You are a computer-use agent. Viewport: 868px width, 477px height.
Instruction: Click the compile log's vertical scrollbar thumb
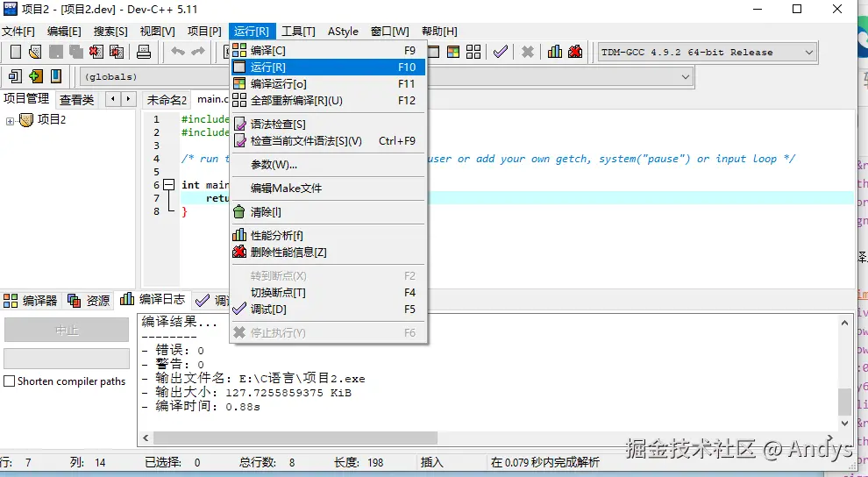(x=844, y=402)
